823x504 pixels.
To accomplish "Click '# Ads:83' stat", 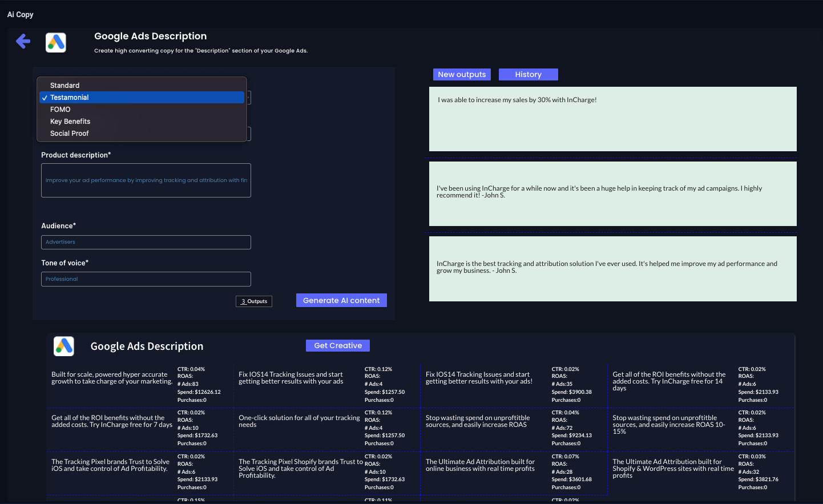I will point(188,384).
